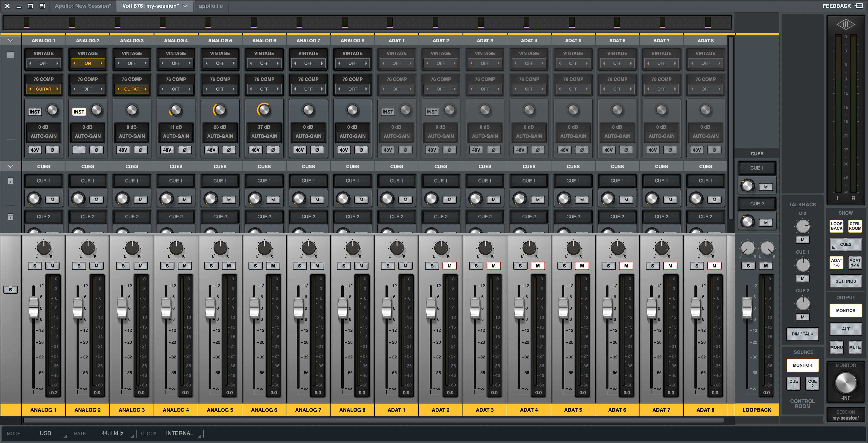Mute the ANALOG 6 channel
Image resolution: width=868 pixels, height=443 pixels.
click(273, 266)
